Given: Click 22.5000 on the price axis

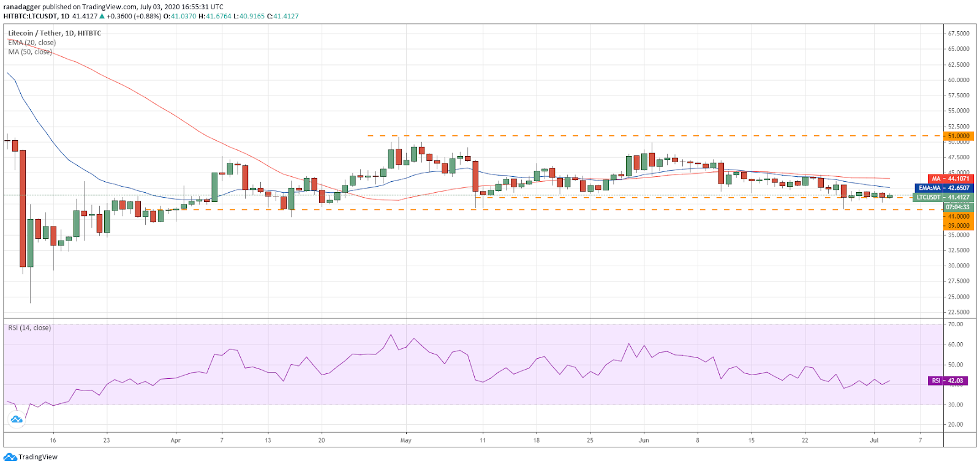Looking at the screenshot, I should 959,312.
